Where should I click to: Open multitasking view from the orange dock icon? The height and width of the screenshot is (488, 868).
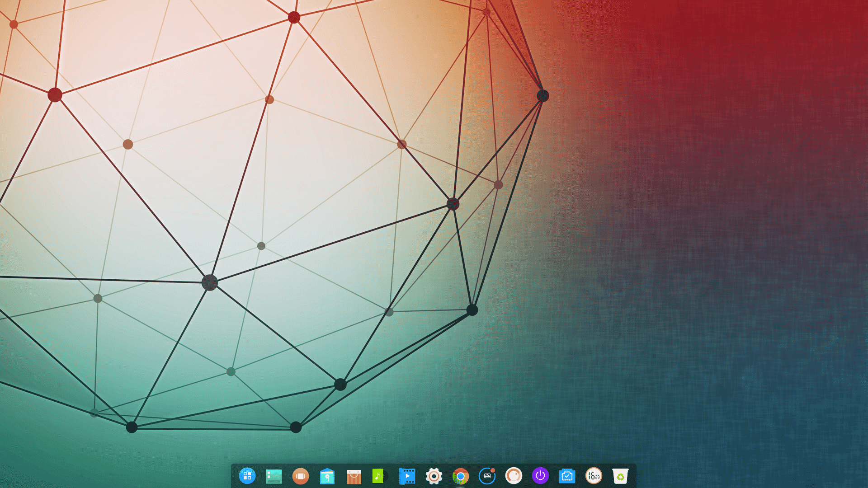[x=301, y=476]
